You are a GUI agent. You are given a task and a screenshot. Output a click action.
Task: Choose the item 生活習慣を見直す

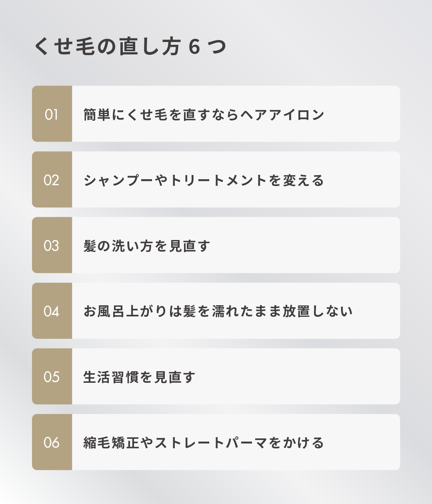pyautogui.click(x=139, y=377)
